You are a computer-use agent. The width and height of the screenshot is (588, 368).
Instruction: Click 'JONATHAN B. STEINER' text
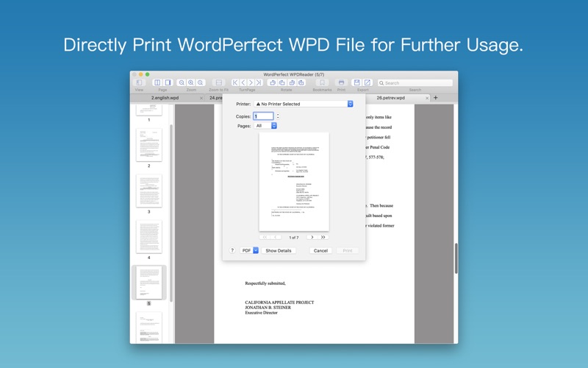268,307
